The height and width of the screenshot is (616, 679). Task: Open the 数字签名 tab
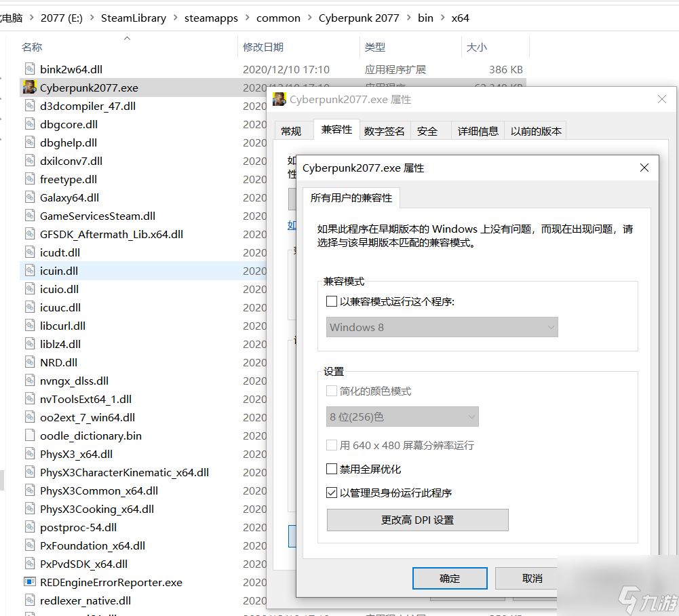[x=384, y=131]
